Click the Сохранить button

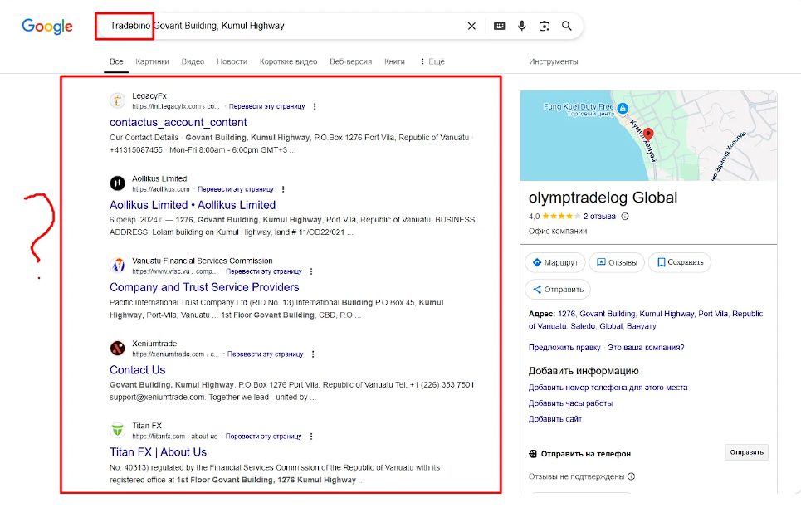click(680, 262)
